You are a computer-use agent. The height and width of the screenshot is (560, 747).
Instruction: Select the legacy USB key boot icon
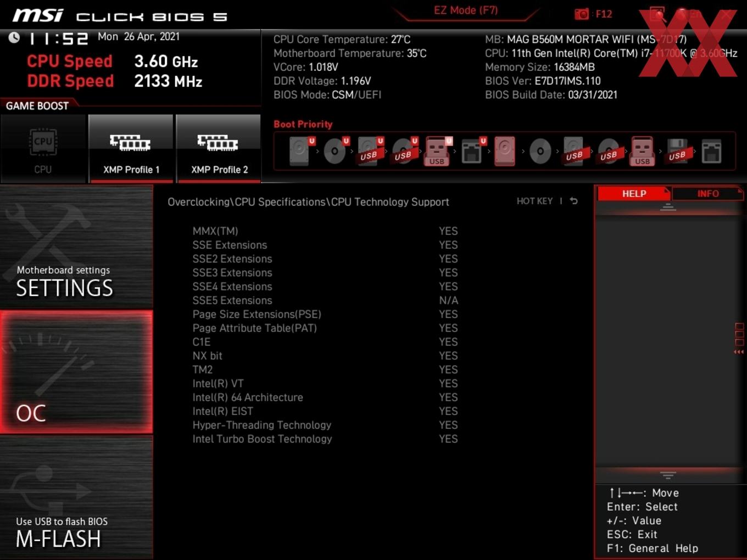coord(643,151)
